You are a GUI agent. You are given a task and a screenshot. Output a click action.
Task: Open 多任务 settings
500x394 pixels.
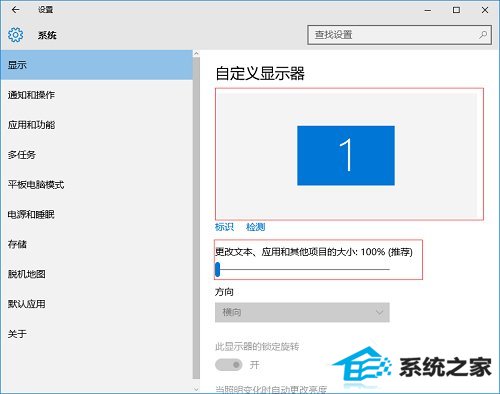pyautogui.click(x=97, y=155)
